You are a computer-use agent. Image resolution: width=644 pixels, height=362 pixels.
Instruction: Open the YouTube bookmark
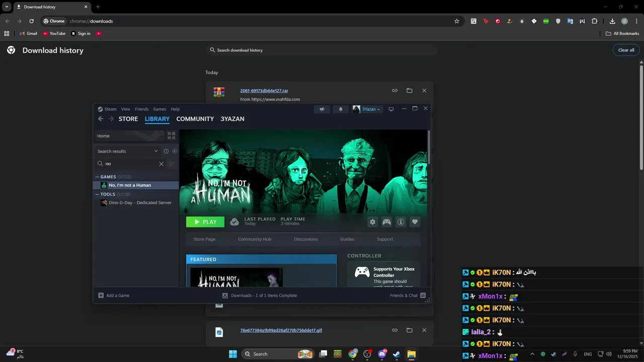click(x=54, y=34)
